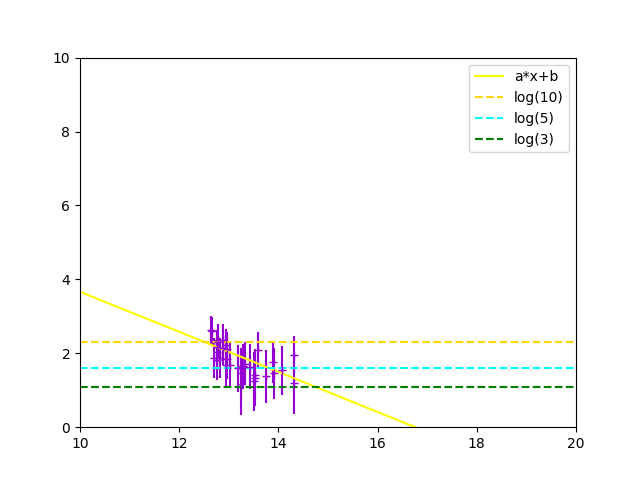Viewport: 640px width, 480px height.
Task: Click the solid yellow line sample in legend
Action: coord(489,76)
